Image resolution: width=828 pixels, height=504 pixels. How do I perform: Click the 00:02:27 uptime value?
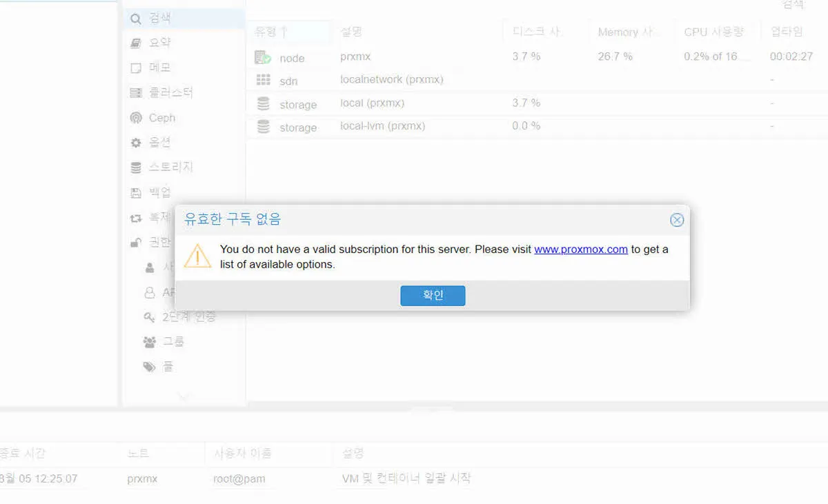(791, 57)
